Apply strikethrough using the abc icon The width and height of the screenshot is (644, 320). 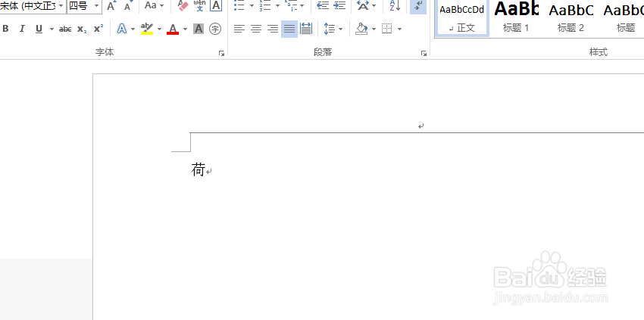pos(65,29)
